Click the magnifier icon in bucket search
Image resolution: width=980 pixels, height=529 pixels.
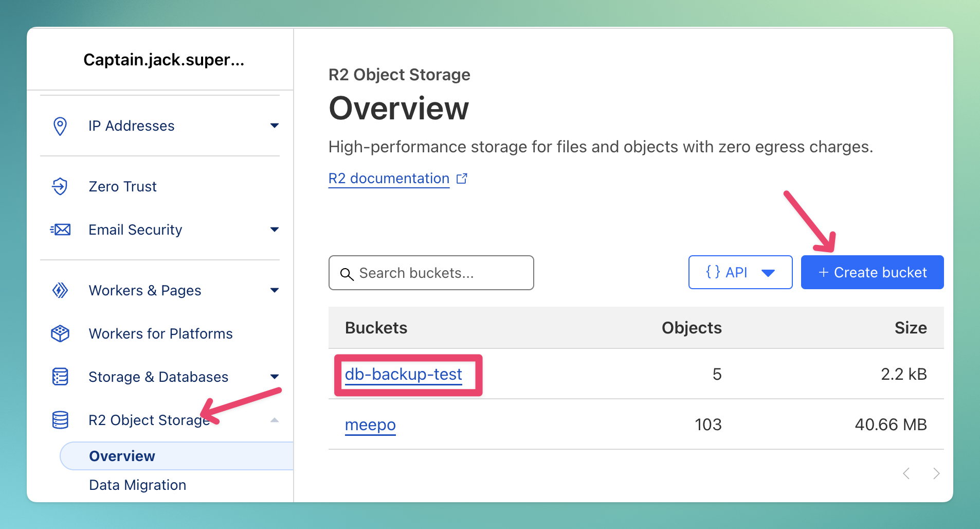tap(347, 274)
